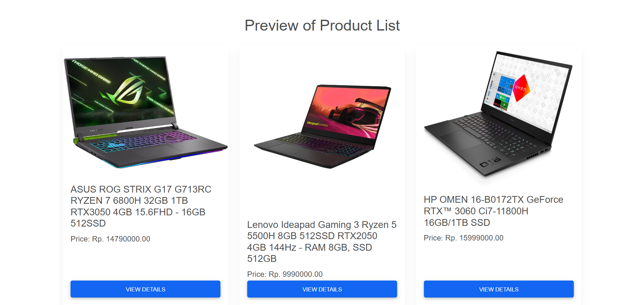Click the 016 emblem on HP palm rest
The height and width of the screenshot is (305, 644).
490,162
